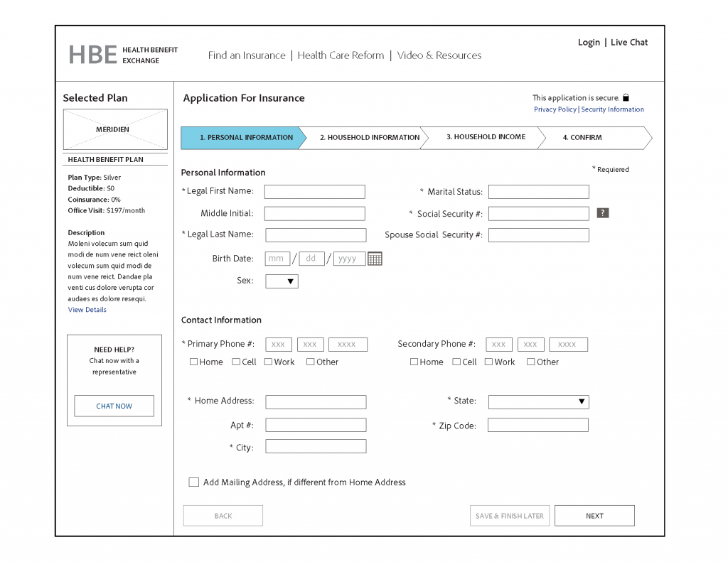Click the Social Security help question mark
The image size is (728, 562).
[603, 213]
